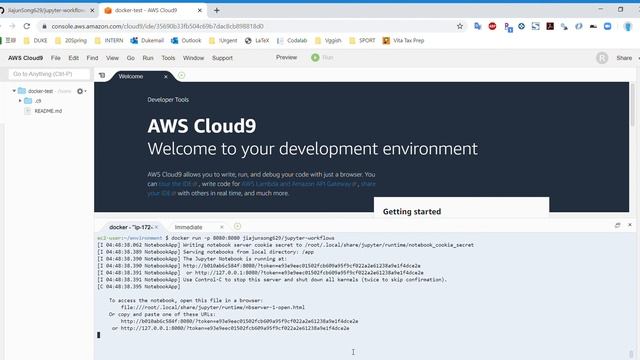Select the Welcome editor tab

click(131, 76)
